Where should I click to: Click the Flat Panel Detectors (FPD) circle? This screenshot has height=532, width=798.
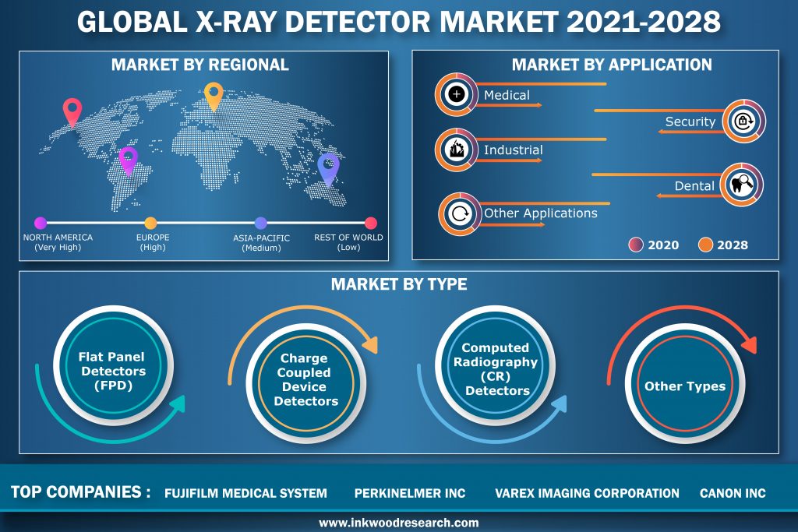click(x=113, y=365)
